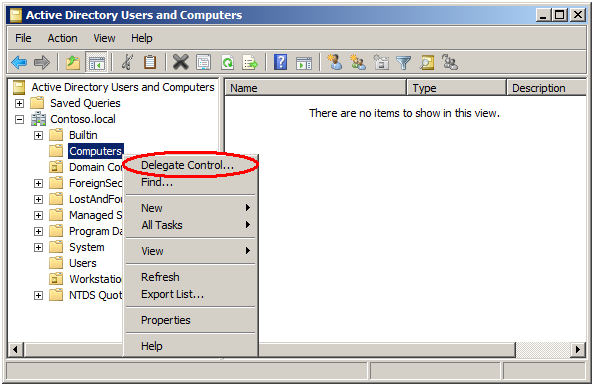Click the green Refresh toolbar icon
594x386 pixels.
click(x=227, y=62)
